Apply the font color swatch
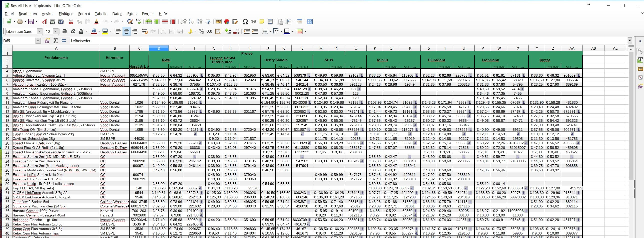Image resolution: width=644 pixels, height=238 pixels. click(x=94, y=32)
